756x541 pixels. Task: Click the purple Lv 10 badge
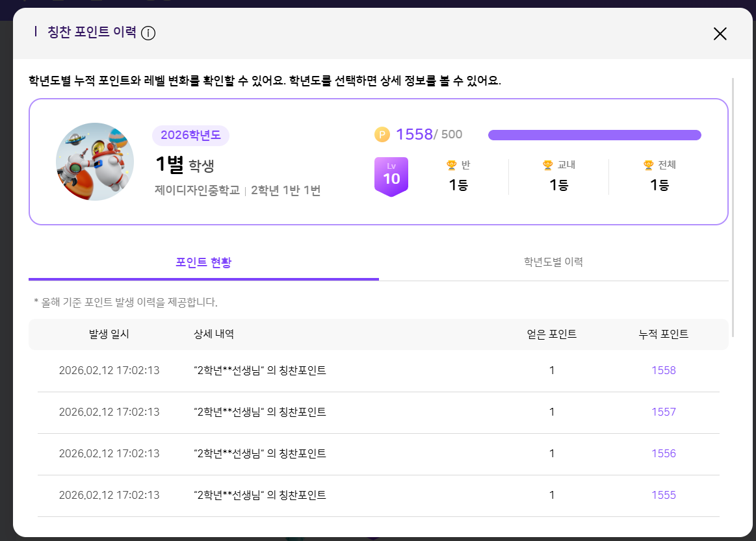(x=391, y=176)
